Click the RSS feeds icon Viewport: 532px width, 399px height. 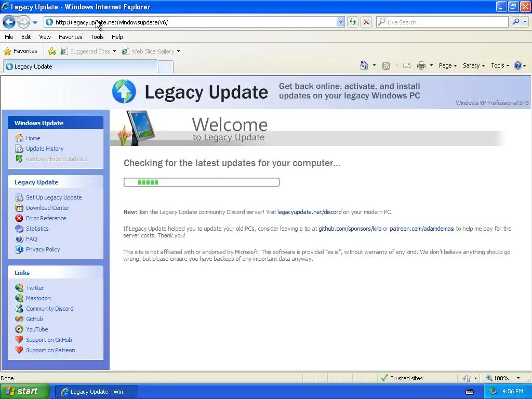[386, 66]
